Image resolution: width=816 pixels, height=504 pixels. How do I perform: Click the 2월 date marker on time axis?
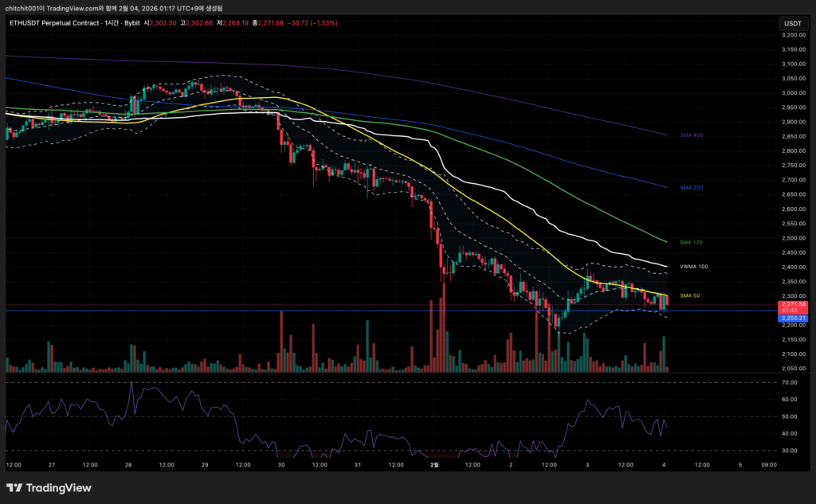point(433,464)
